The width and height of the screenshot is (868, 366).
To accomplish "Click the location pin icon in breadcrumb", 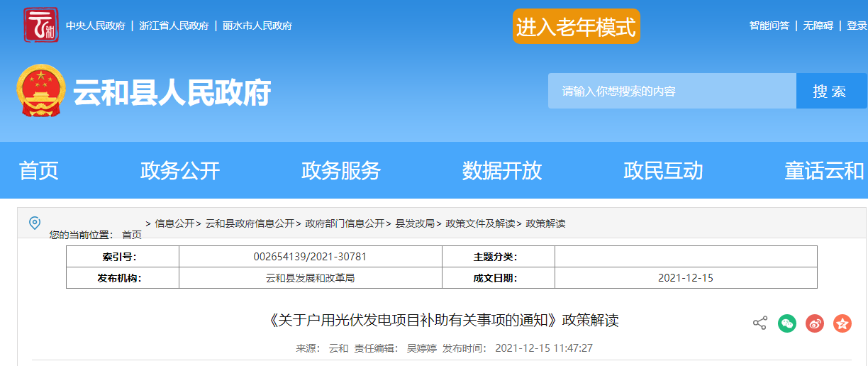I will 35,223.
